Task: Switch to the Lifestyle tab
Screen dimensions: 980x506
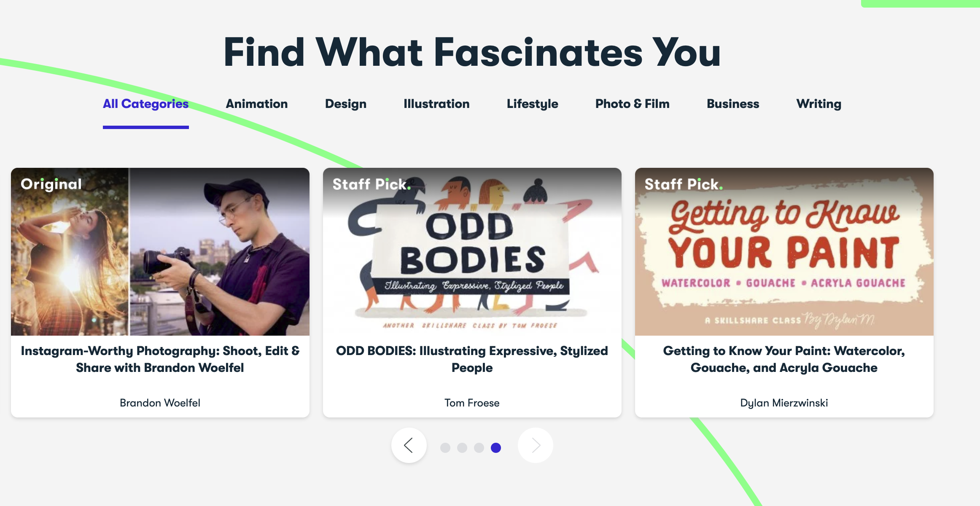Action: pos(532,104)
